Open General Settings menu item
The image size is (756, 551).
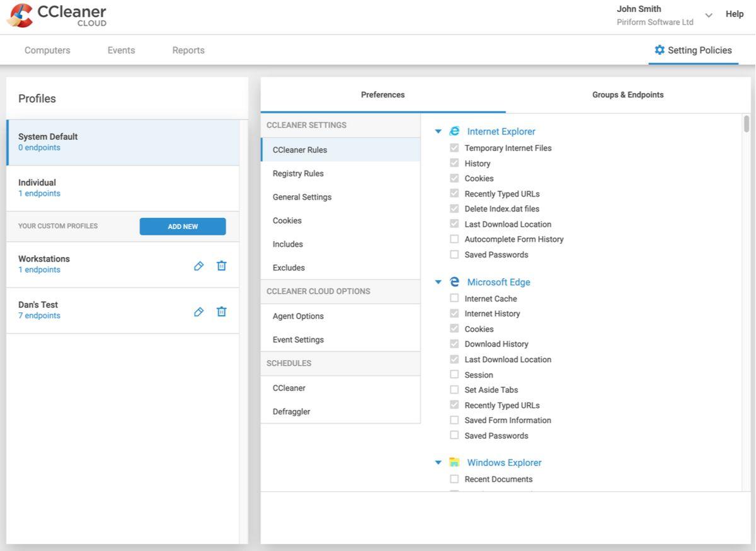tap(340, 197)
